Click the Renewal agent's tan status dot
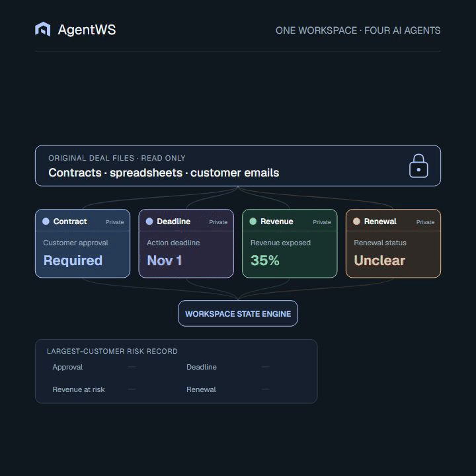 (356, 221)
